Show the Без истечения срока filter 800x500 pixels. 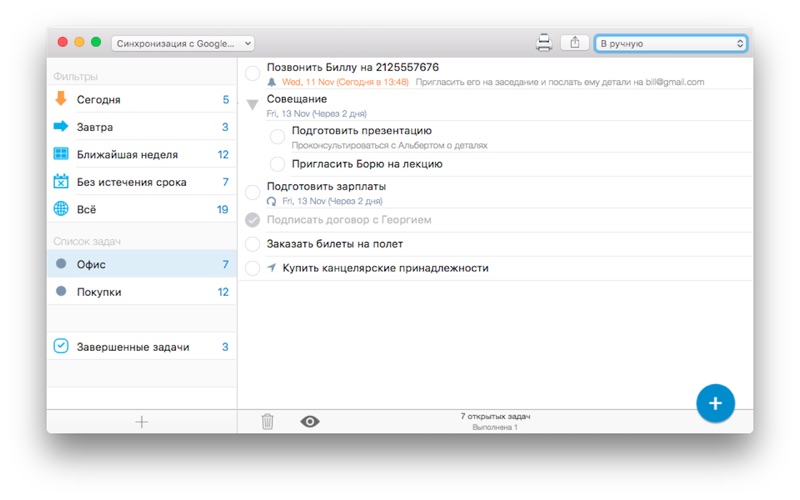click(x=142, y=182)
